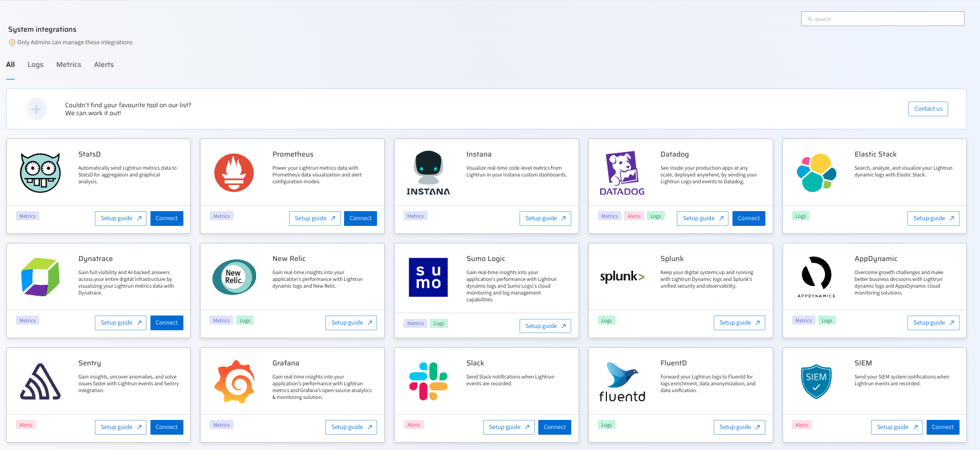Open the FluentD Setup guide
Viewport: 980px width, 450px height.
739,427
